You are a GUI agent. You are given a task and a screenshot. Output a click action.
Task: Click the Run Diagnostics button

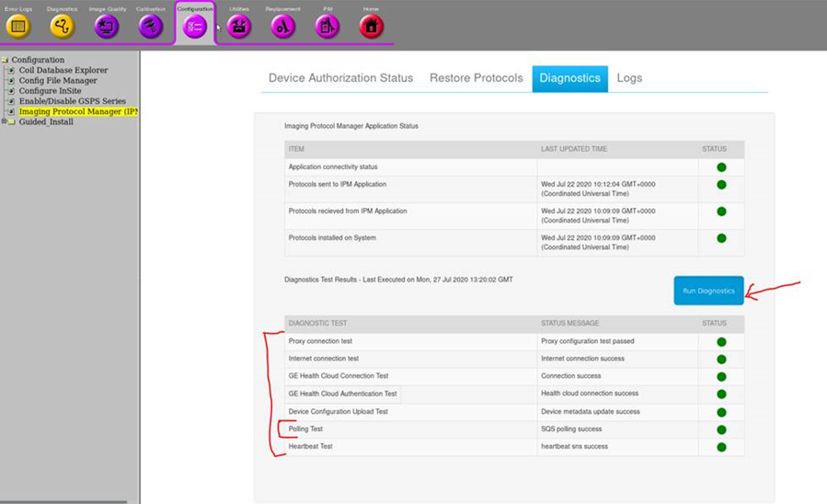coord(708,291)
